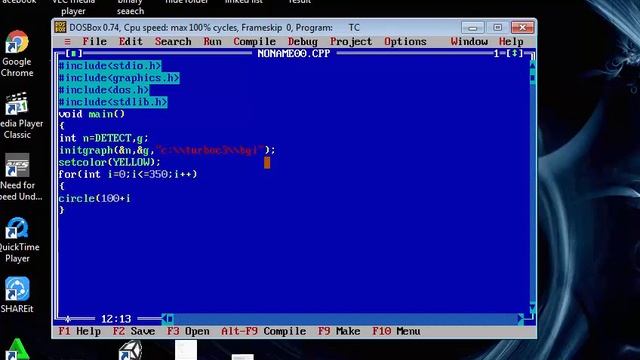This screenshot has height=360, width=640.
Task: Click horizontal scrollbar right arrow
Action: [520, 319]
